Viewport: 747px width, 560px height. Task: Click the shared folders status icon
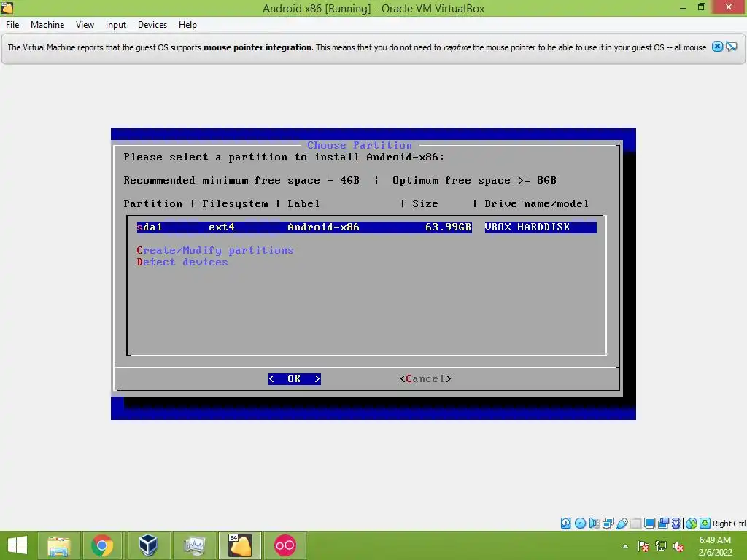click(x=635, y=524)
